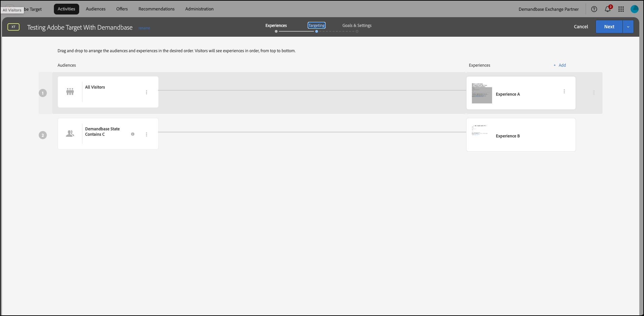Open the Help question mark icon
Image resolution: width=644 pixels, height=316 pixels.
point(594,9)
